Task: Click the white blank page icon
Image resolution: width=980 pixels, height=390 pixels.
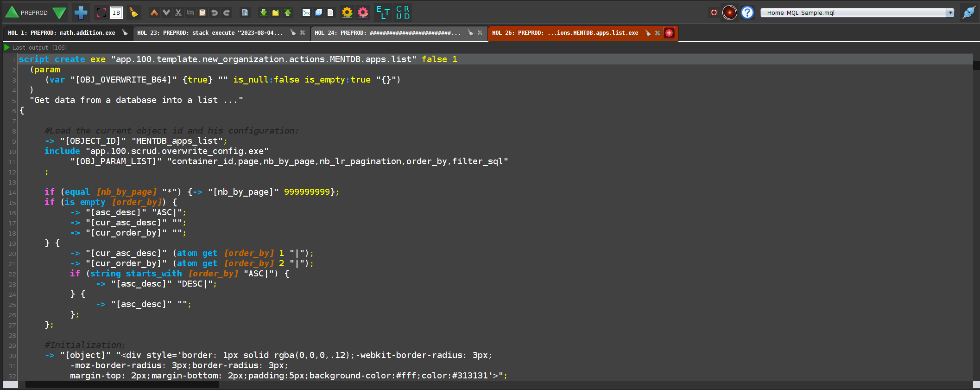Action: pyautogui.click(x=330, y=13)
